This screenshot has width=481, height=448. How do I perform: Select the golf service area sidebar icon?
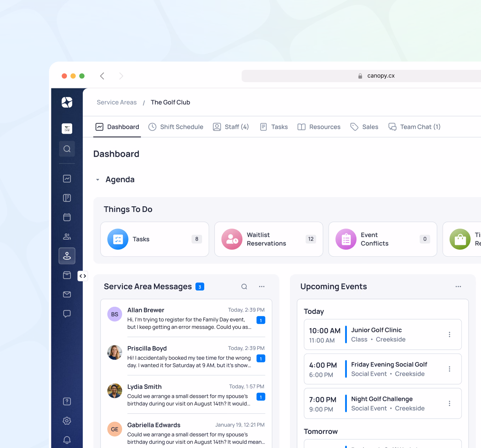click(x=67, y=256)
